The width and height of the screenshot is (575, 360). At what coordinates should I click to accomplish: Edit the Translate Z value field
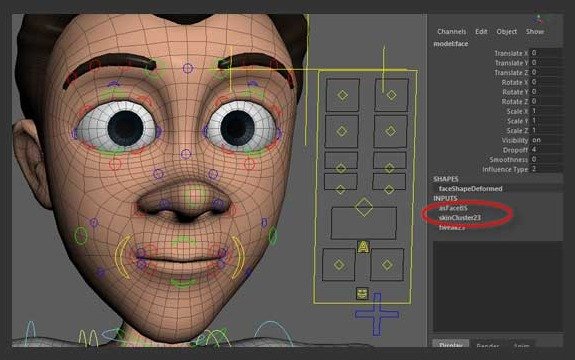[x=546, y=72]
